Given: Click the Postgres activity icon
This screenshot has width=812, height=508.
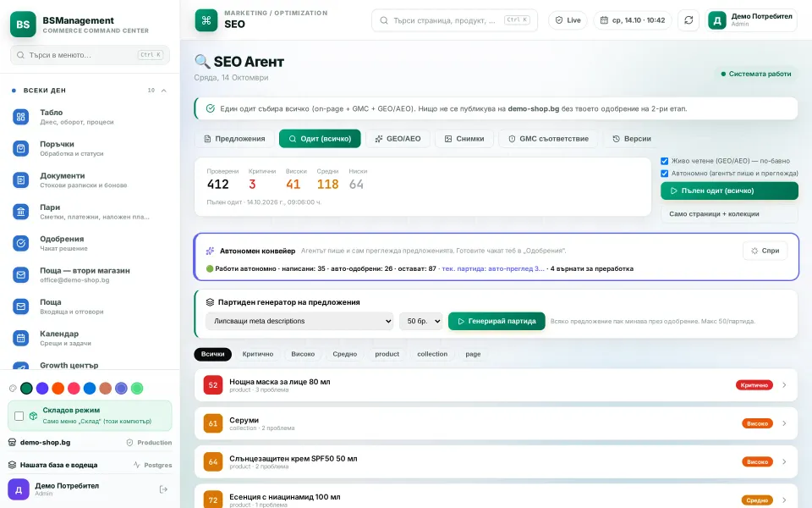Looking at the screenshot, I should point(137,465).
